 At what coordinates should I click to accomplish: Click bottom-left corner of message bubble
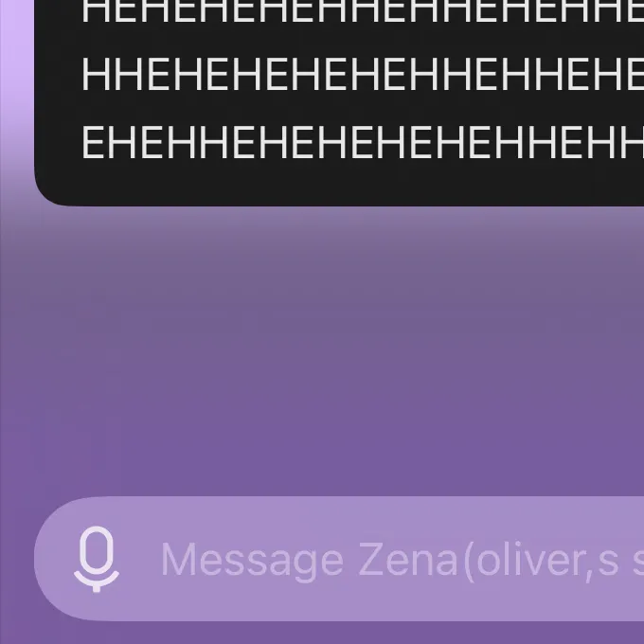[x=48, y=193]
